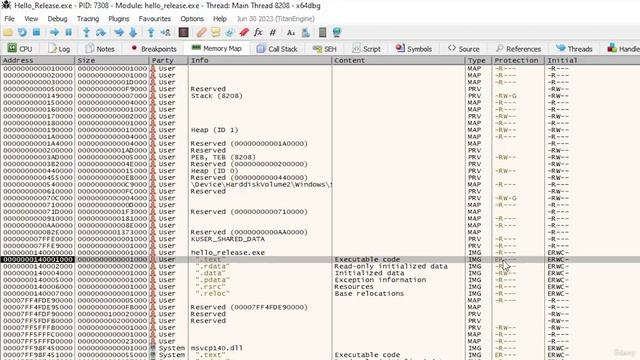This screenshot has width=640, height=360.
Task: Switch to the Symbols tab
Action: 414,49
